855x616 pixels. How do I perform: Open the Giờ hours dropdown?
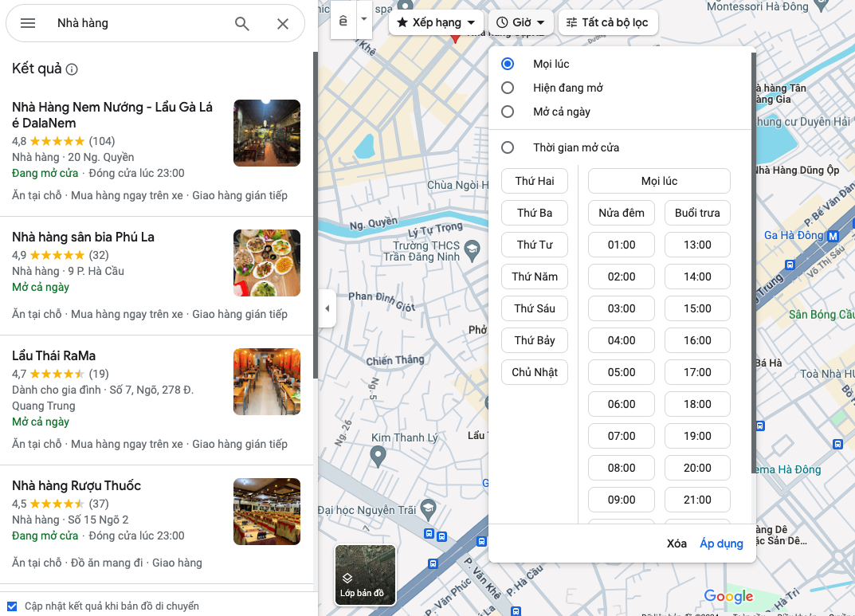click(521, 22)
